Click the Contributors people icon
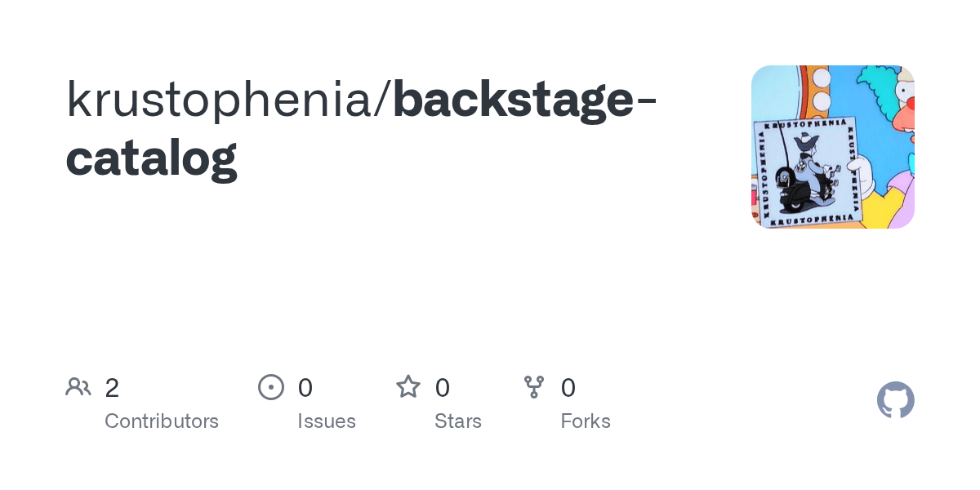980x490 pixels. 78,386
